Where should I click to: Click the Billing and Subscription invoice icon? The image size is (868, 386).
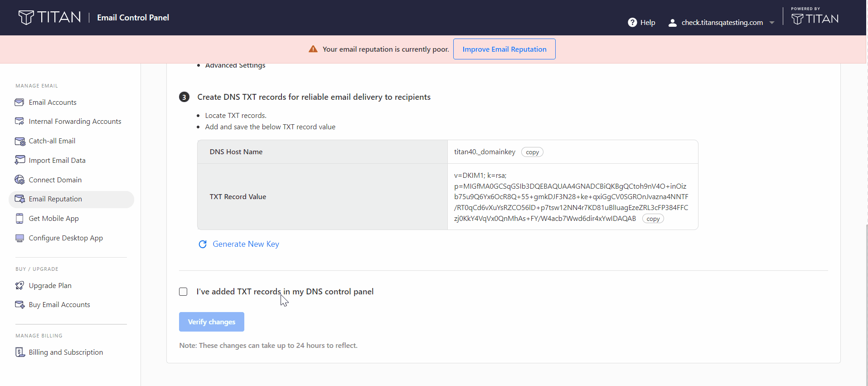[x=19, y=352]
